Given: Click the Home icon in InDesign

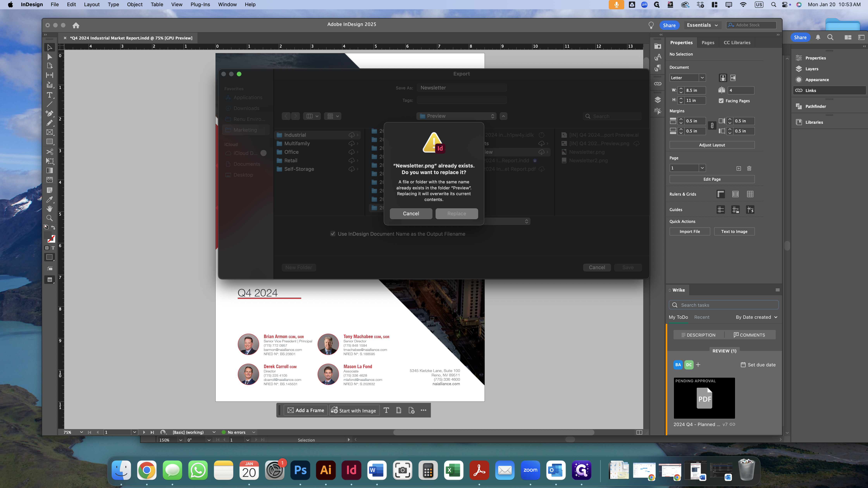Looking at the screenshot, I should pos(76,25).
